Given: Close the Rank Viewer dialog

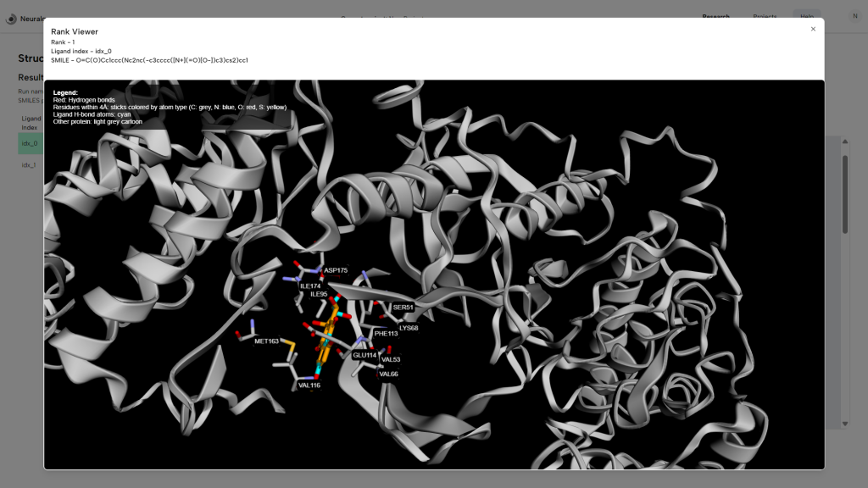Looking at the screenshot, I should click(813, 29).
